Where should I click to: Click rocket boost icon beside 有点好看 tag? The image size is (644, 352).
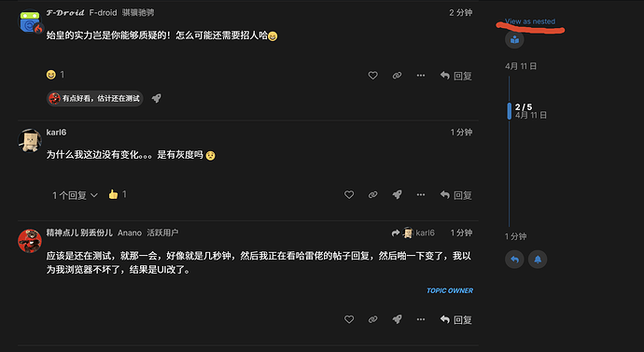(x=157, y=98)
